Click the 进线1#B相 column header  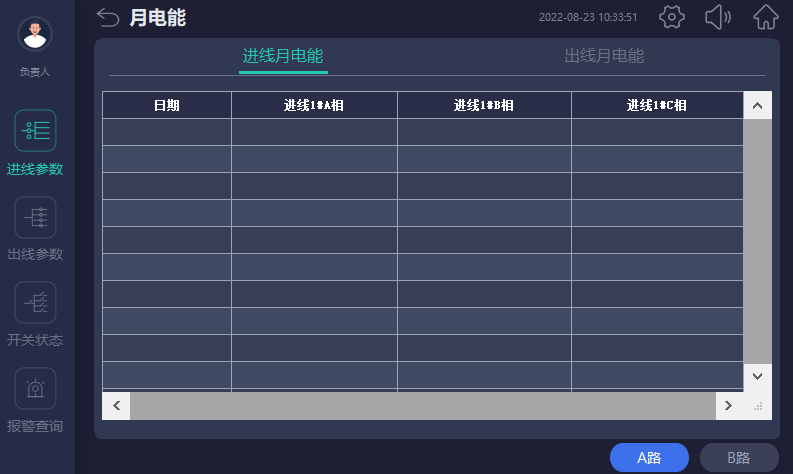point(484,105)
